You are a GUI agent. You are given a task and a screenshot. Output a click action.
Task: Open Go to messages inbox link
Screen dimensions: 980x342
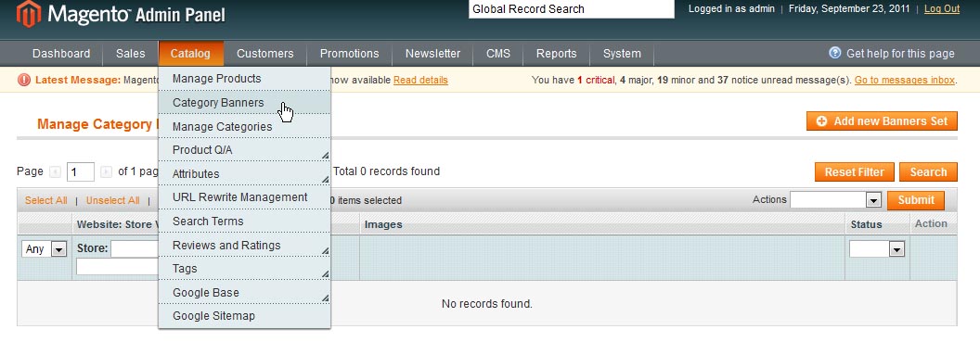[905, 80]
